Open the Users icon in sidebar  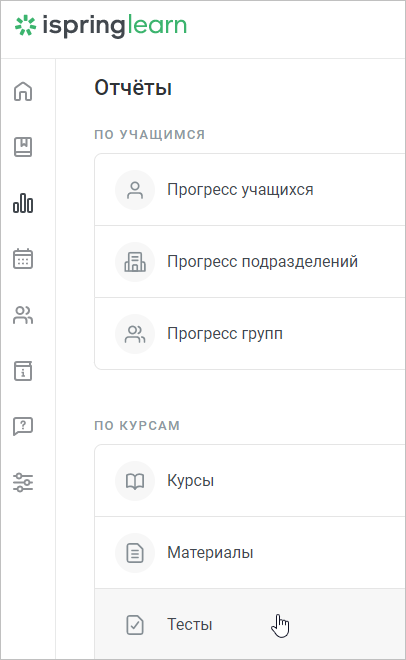(23, 315)
